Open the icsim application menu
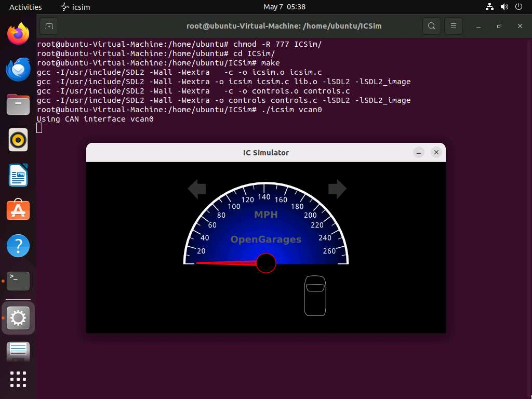This screenshot has width=532, height=399. (75, 7)
